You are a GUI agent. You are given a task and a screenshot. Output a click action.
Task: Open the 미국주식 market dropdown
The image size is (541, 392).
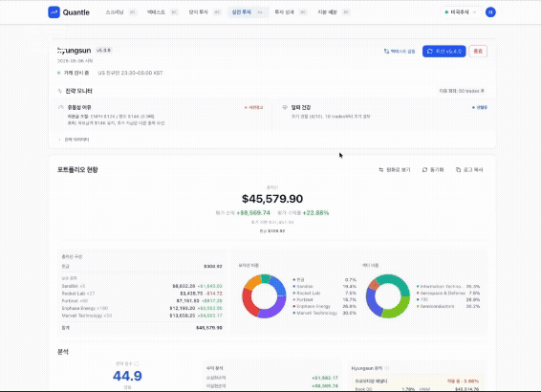tap(461, 12)
